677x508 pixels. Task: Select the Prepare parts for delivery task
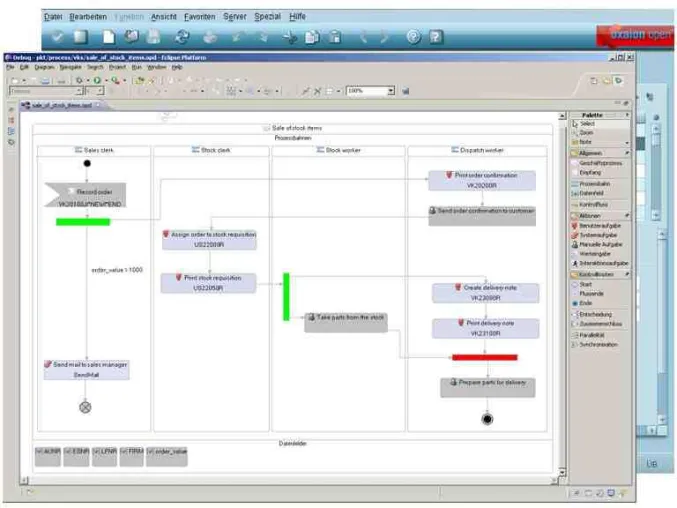click(487, 388)
